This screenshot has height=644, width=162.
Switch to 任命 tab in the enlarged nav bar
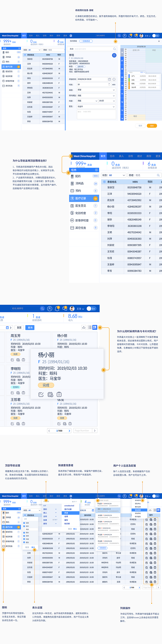[112, 156]
